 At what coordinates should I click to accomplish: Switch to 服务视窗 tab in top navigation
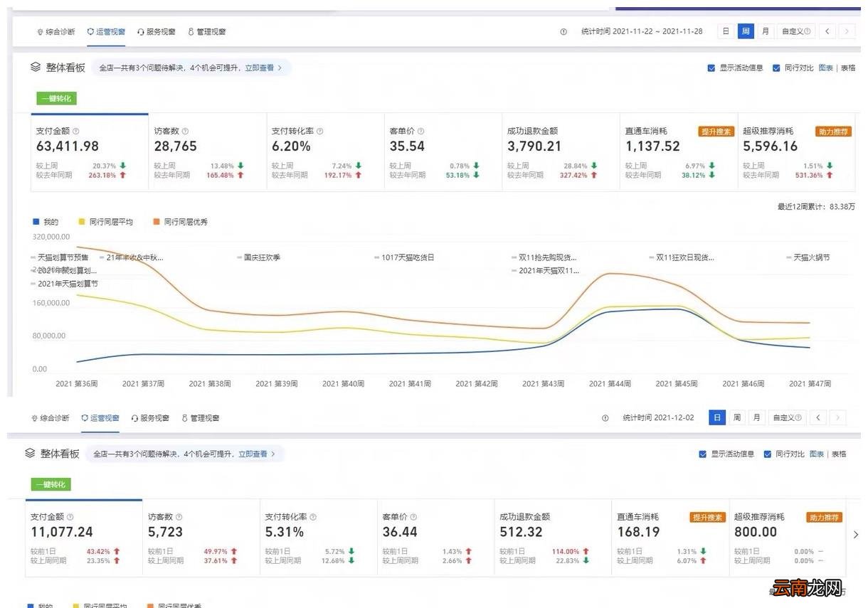click(156, 31)
